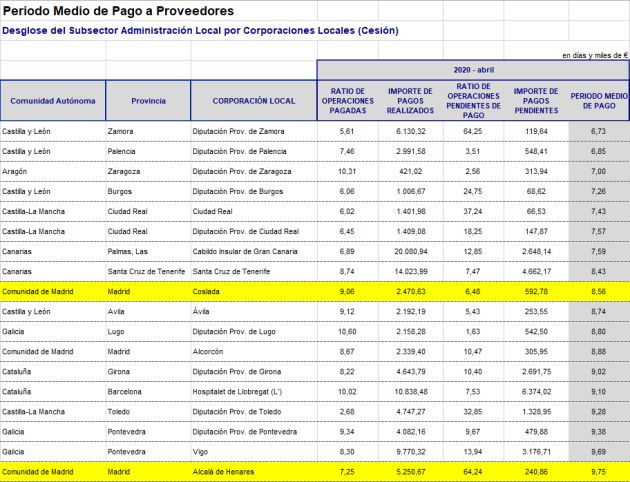Image resolution: width=630 pixels, height=482 pixels.
Task: Select value '14.023,99' in Santa Cruz row
Action: (411, 272)
